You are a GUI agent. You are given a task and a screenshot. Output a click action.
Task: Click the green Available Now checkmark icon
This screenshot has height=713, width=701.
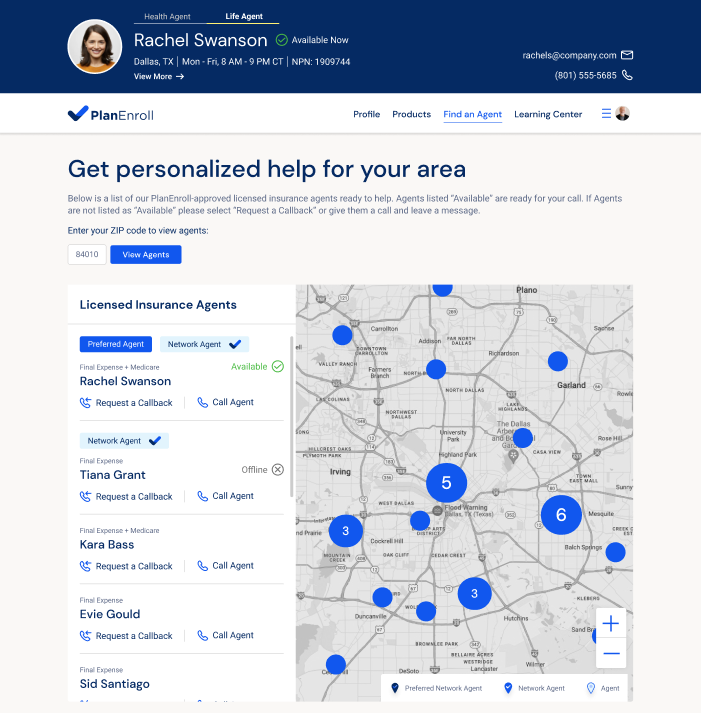[281, 40]
